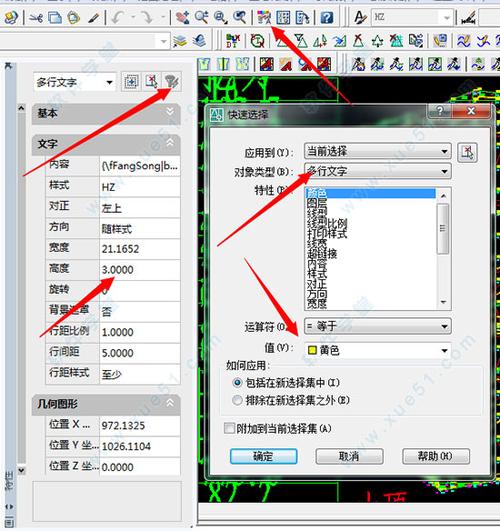Viewport: 500px width, 531px height.
Task: Click the blue Help question-mark icon
Action: pyautogui.click(x=327, y=17)
